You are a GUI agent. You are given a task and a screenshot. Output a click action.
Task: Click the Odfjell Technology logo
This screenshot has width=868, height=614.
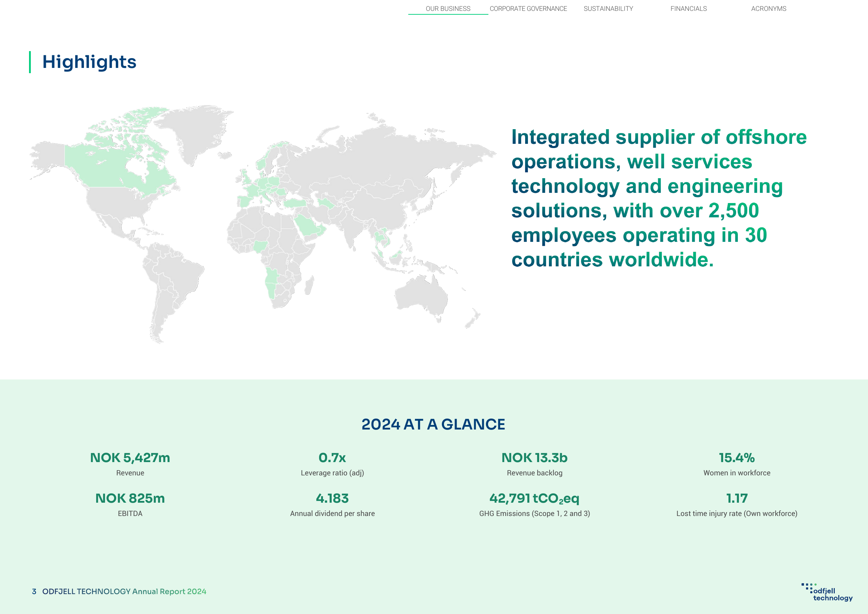(827, 592)
